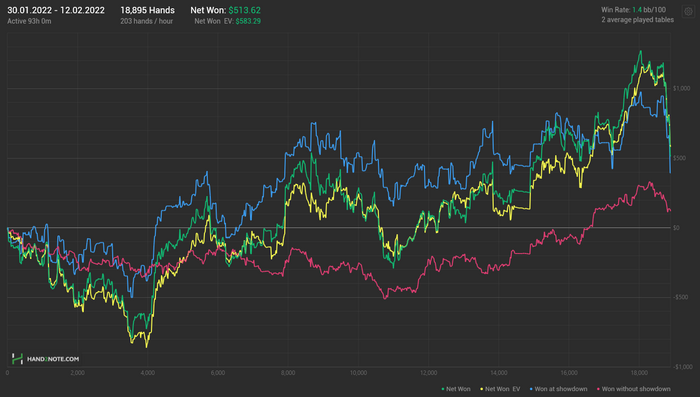Click the Active 93h 0m text

[29, 21]
